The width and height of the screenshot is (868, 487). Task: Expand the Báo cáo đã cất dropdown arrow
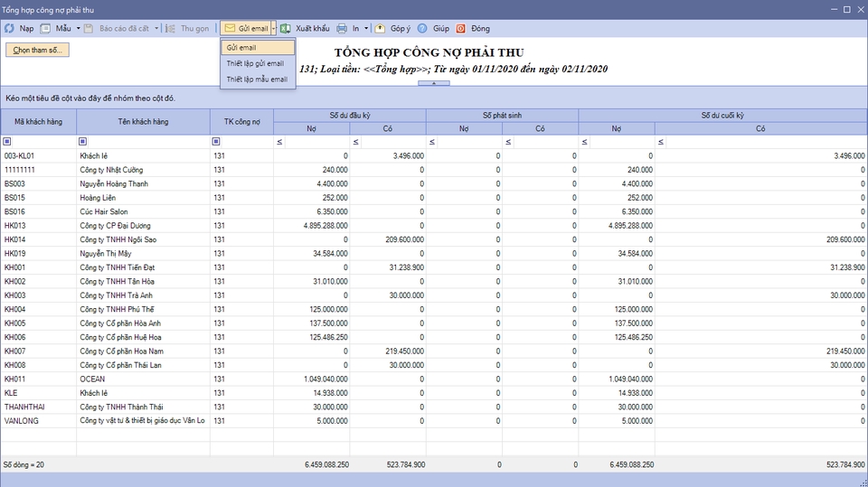156,28
